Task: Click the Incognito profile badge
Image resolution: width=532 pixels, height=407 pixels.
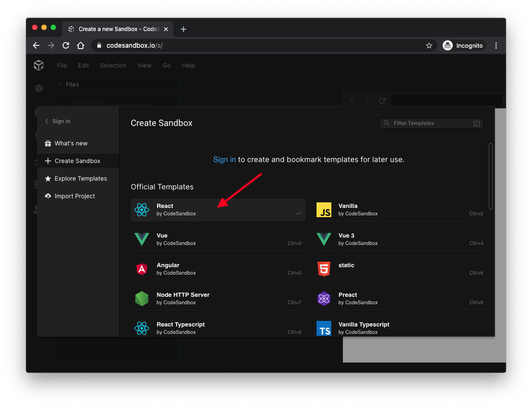Action: click(464, 45)
